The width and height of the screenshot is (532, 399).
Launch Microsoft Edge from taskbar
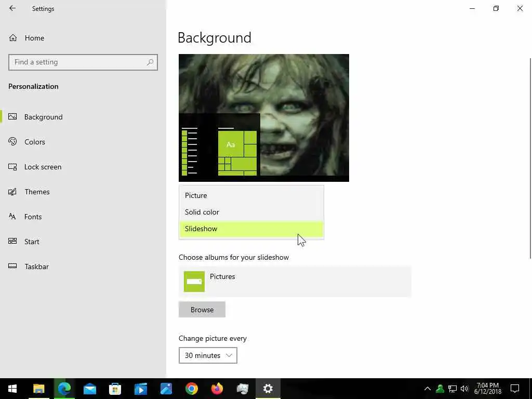pos(64,389)
